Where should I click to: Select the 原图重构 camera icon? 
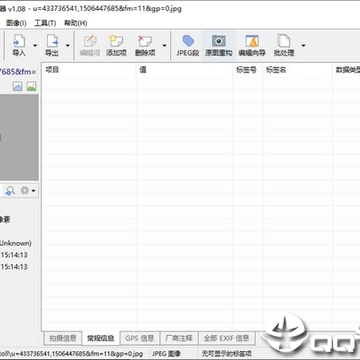click(219, 45)
